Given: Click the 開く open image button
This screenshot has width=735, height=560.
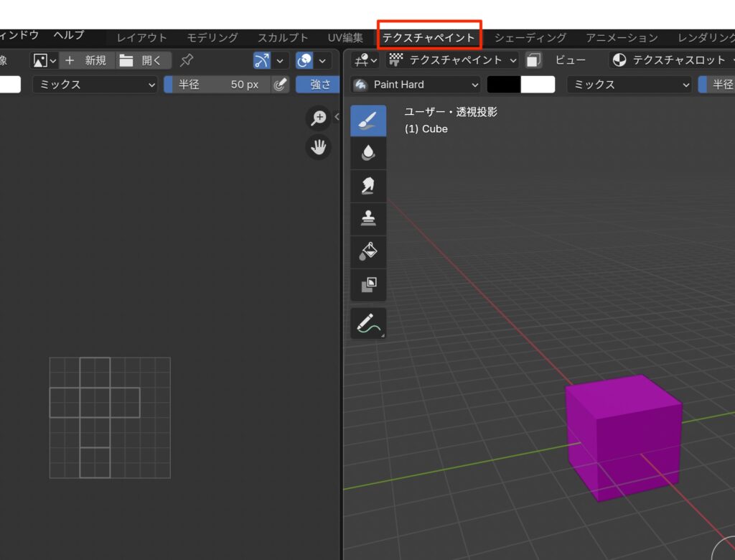Looking at the screenshot, I should [x=144, y=60].
